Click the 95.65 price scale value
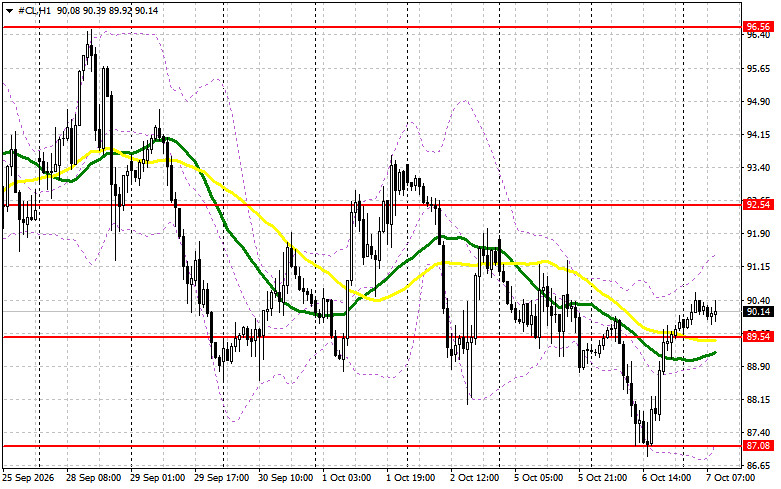 tap(758, 69)
